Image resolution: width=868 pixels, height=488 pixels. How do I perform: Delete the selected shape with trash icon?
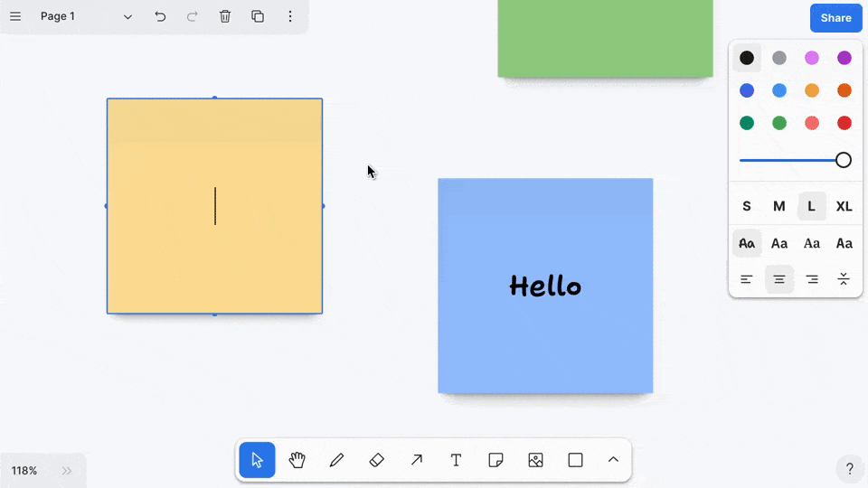coord(225,16)
